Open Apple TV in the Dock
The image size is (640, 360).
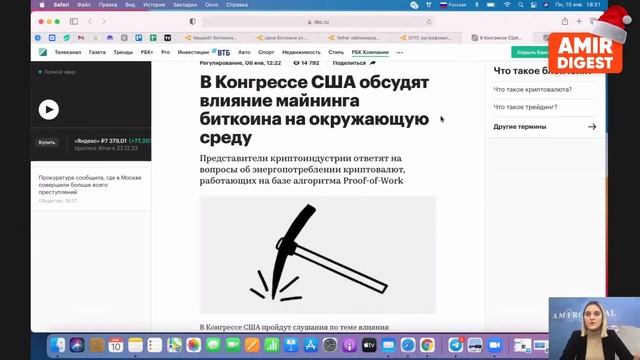[x=369, y=345]
